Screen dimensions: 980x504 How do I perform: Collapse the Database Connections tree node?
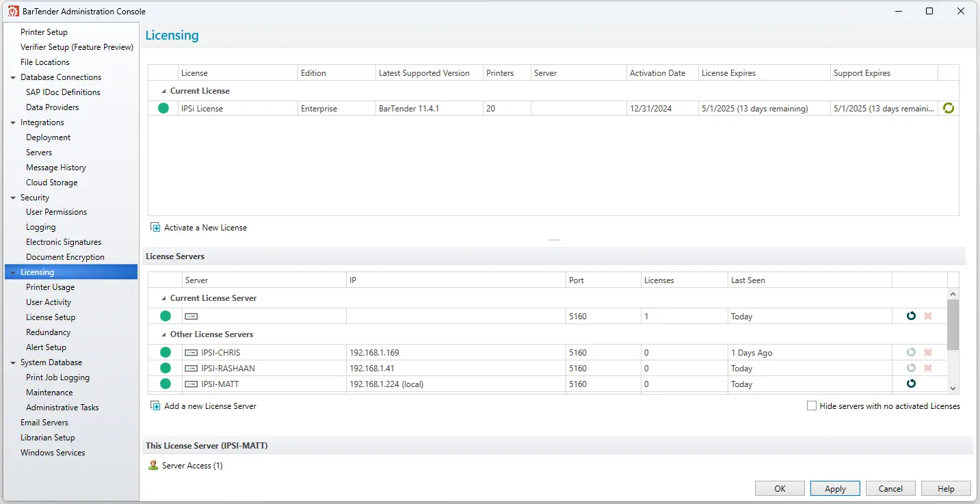[13, 77]
